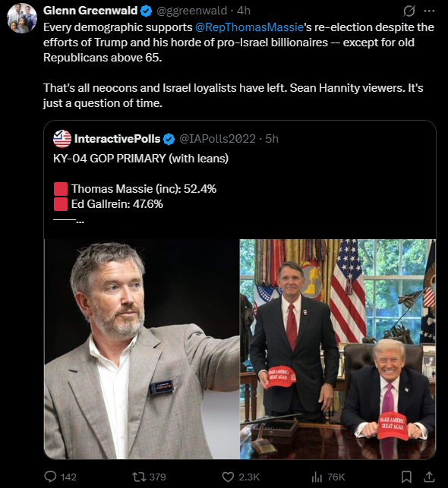Bookmark this tweet

click(406, 477)
